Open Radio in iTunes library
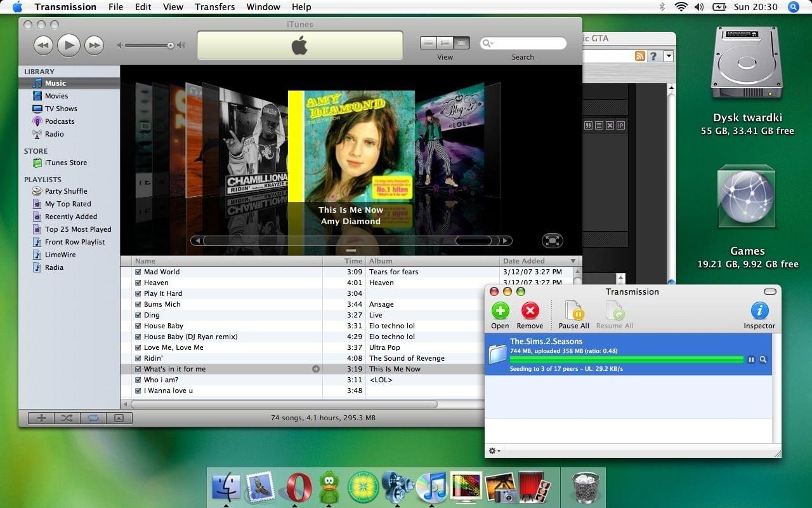 pyautogui.click(x=55, y=134)
